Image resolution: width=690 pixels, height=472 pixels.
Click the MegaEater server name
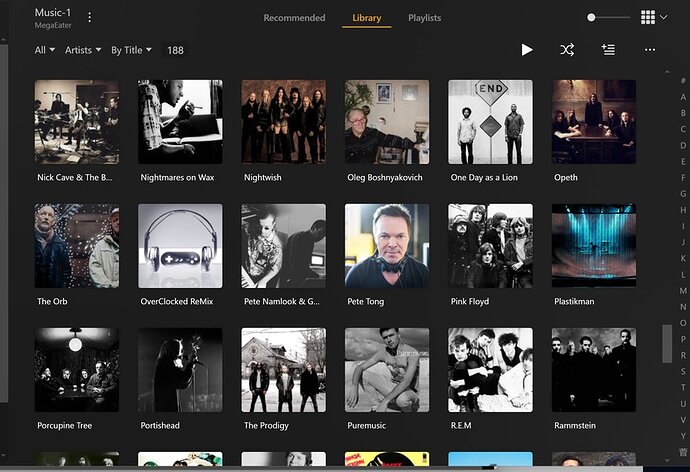click(53, 26)
